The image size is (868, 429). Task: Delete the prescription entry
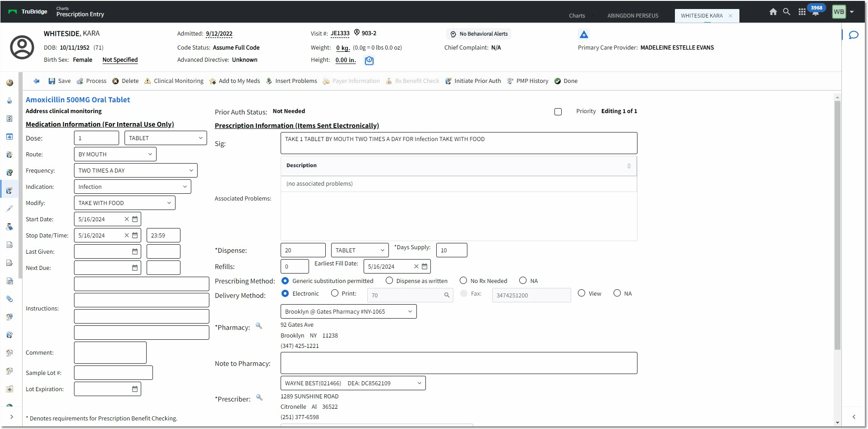125,81
